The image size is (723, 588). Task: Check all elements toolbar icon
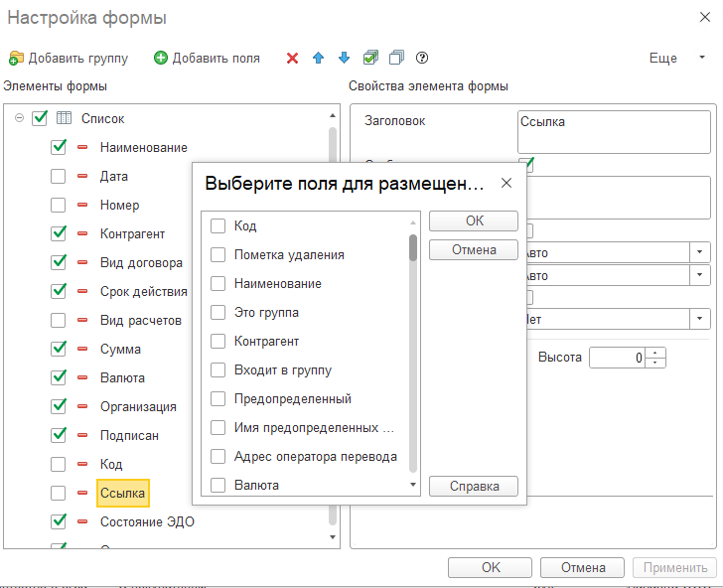(x=370, y=58)
